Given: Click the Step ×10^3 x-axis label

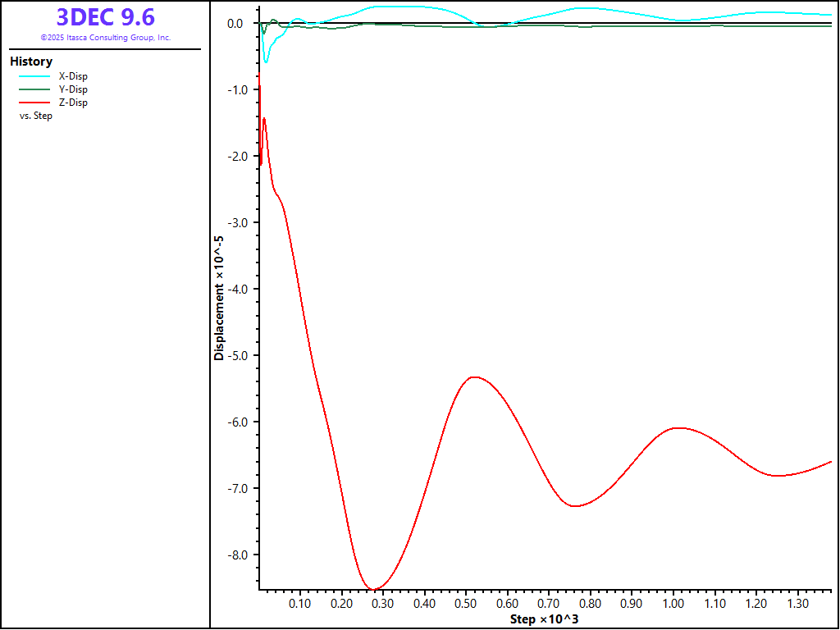Looking at the screenshot, I should [544, 619].
